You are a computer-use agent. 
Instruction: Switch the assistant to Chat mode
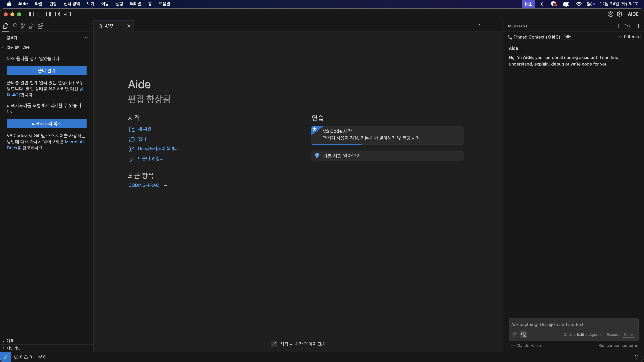[568, 335]
